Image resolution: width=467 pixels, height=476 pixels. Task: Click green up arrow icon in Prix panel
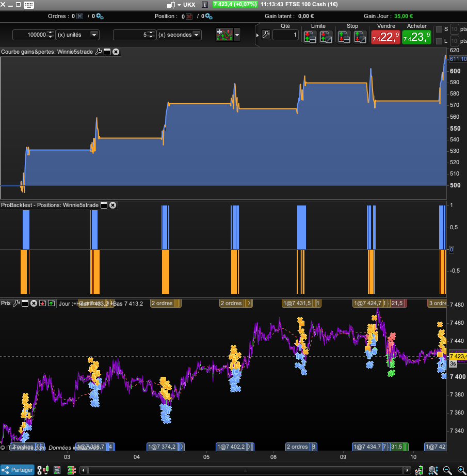coord(51,303)
